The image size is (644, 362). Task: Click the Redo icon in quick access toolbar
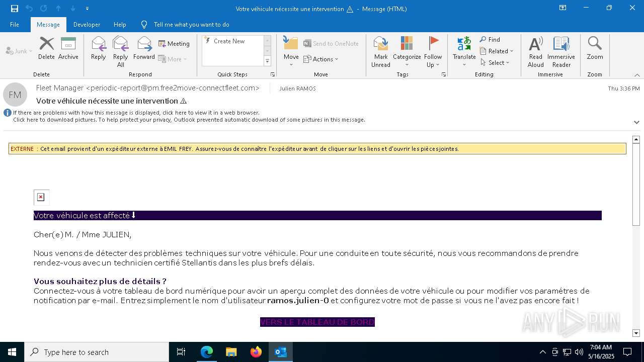pos(43,9)
